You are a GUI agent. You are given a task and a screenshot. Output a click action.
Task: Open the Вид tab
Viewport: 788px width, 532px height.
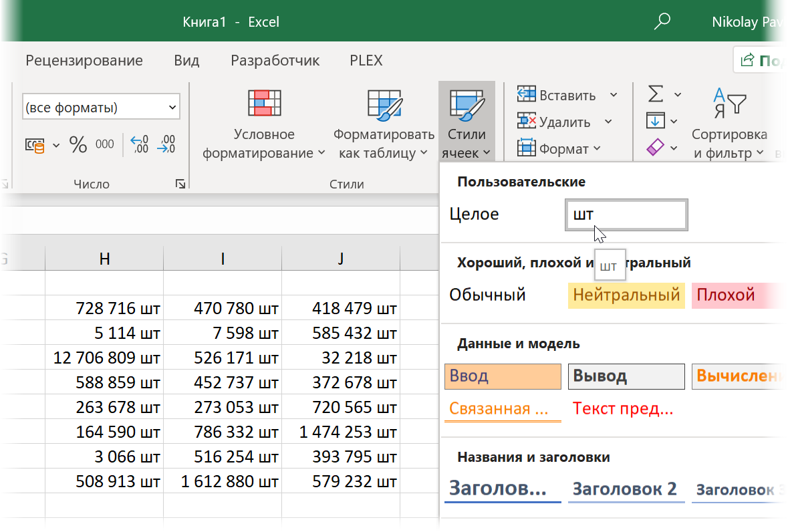(x=186, y=60)
